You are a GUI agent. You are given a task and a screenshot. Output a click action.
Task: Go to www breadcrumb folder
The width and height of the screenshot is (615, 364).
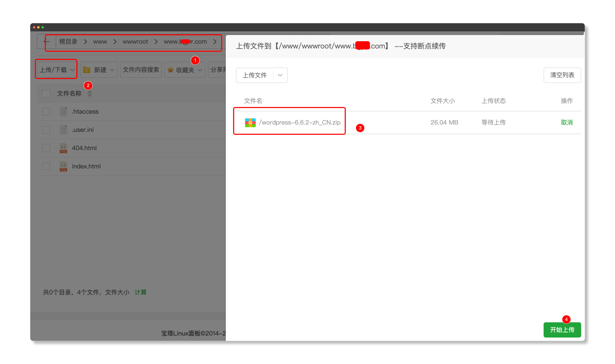pos(100,42)
